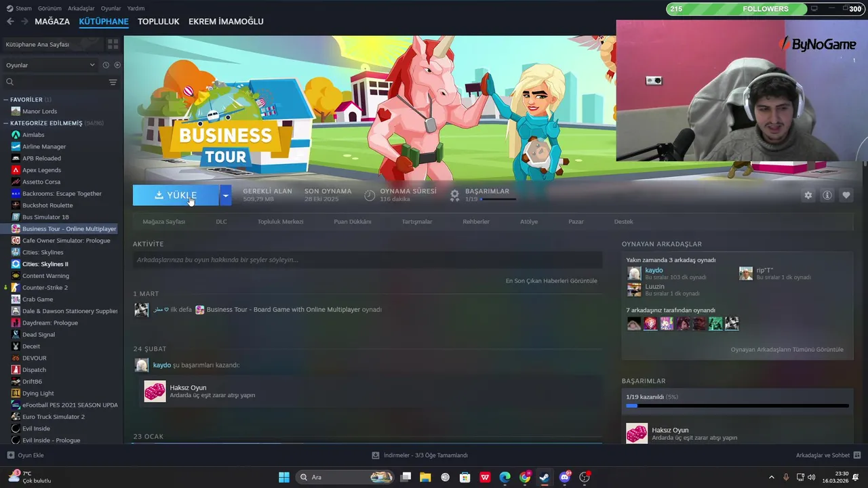Viewport: 868px width, 488px height.
Task: Select Manor Lords in favorites
Action: tap(39, 111)
